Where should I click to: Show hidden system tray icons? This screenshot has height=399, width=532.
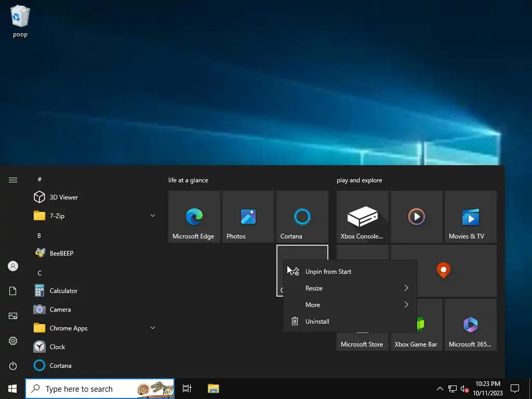pyautogui.click(x=440, y=389)
